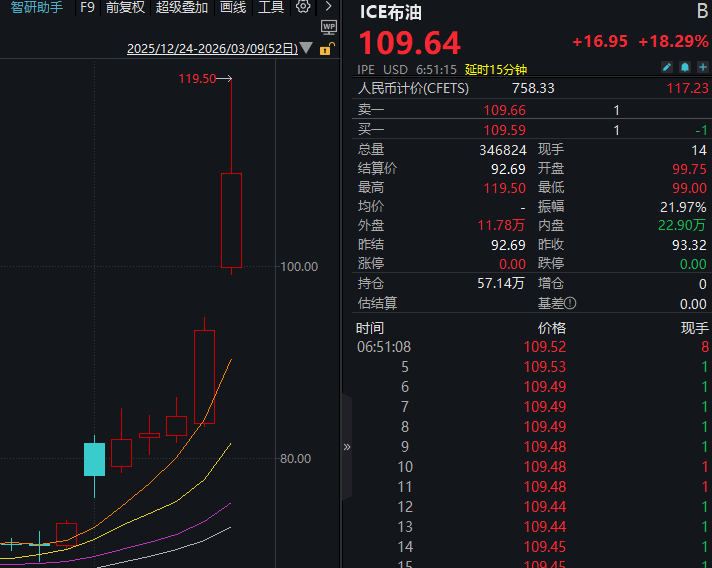Open the 智研助手 assistant
This screenshot has width=712, height=568.
[x=37, y=7]
